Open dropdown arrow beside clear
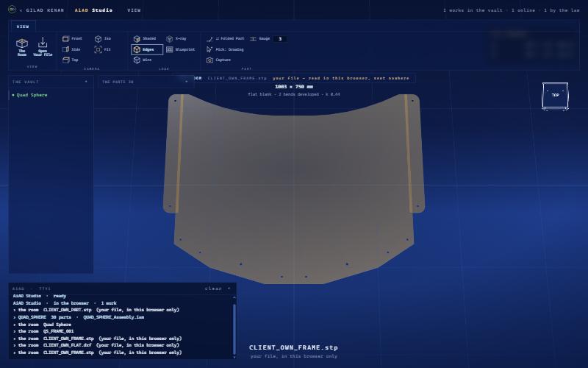Viewport: 588px width, 368px height. coord(229,289)
